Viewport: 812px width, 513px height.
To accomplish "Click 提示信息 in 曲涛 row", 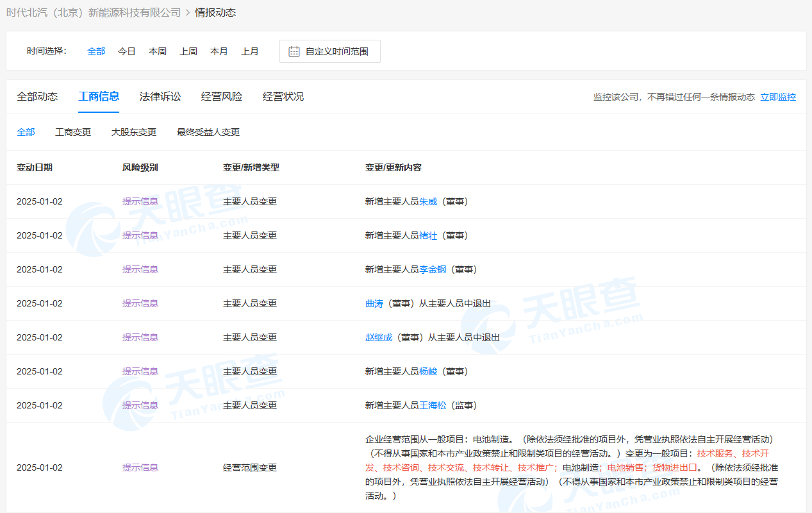I will 140,303.
